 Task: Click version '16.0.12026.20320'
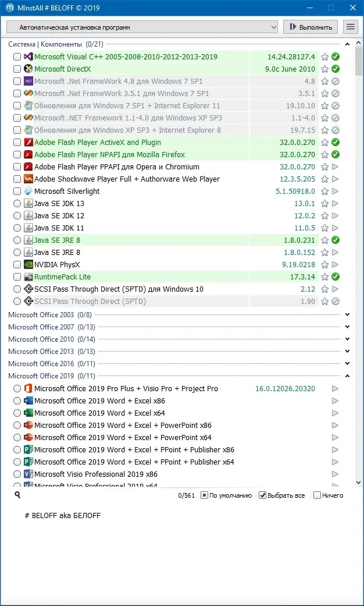pyautogui.click(x=286, y=388)
